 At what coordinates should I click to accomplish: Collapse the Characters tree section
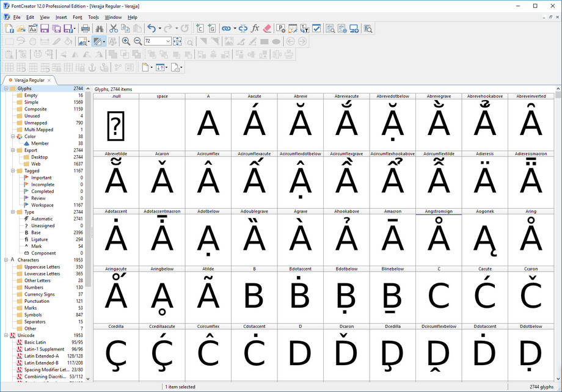(5, 260)
